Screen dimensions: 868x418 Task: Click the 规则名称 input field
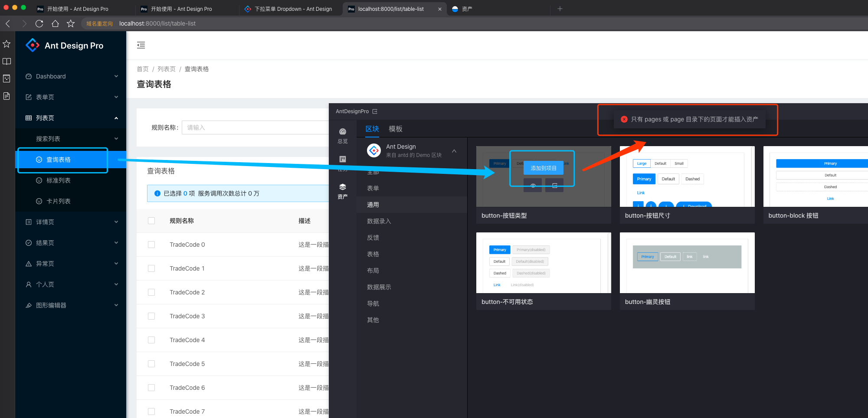point(255,127)
